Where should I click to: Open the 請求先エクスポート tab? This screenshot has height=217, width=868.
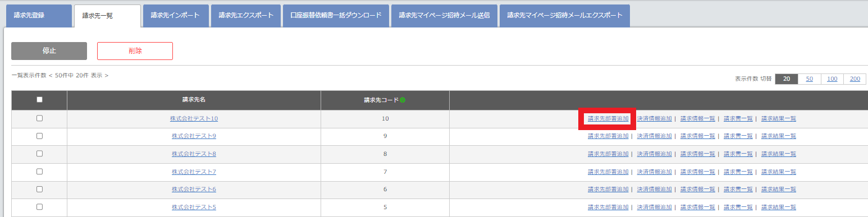246,16
